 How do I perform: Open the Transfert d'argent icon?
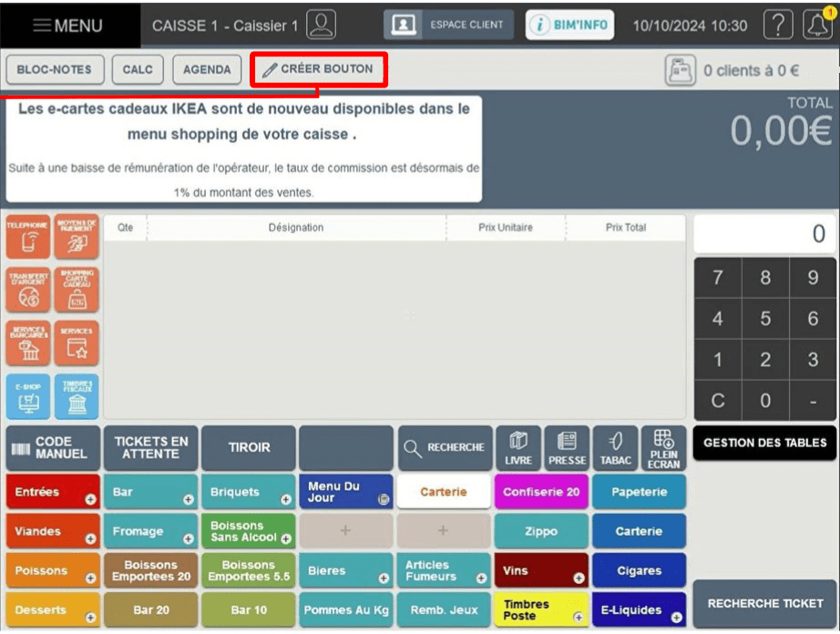point(28,291)
